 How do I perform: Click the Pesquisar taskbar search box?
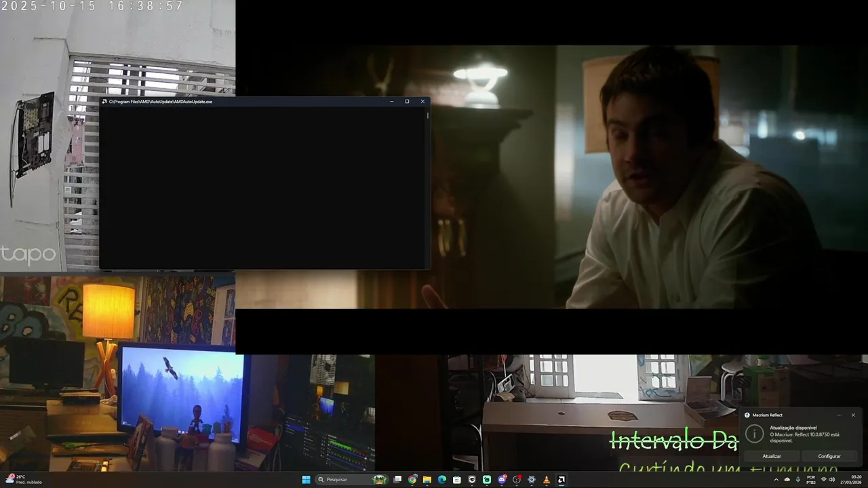pos(352,479)
